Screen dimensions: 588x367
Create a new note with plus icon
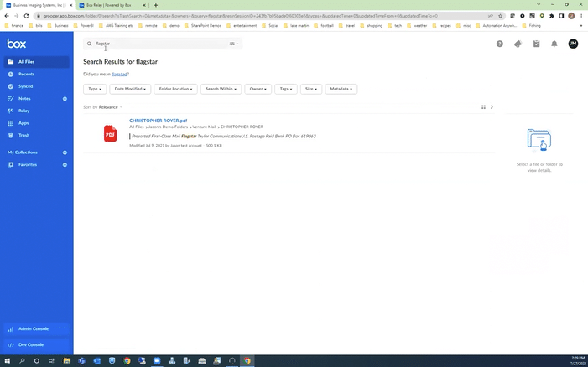(x=65, y=99)
